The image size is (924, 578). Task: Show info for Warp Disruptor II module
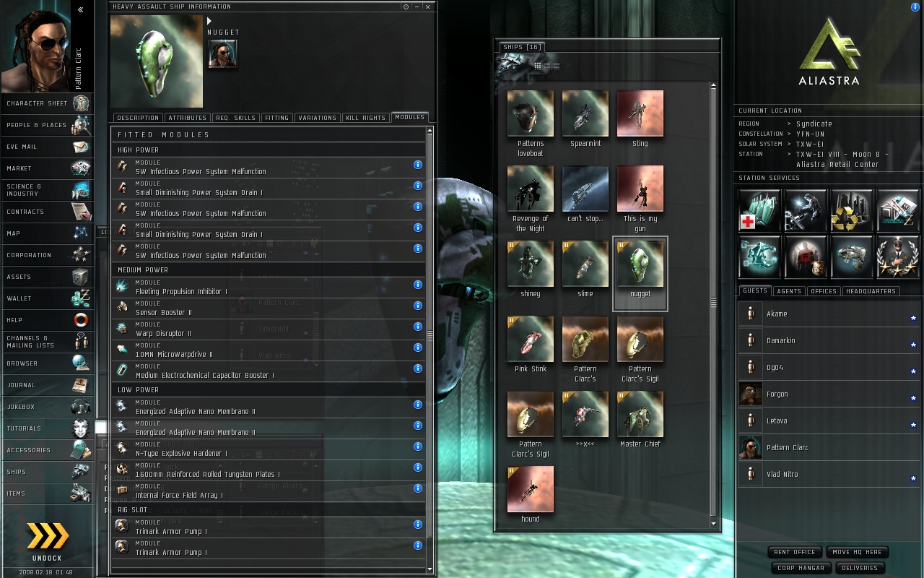coord(417,327)
